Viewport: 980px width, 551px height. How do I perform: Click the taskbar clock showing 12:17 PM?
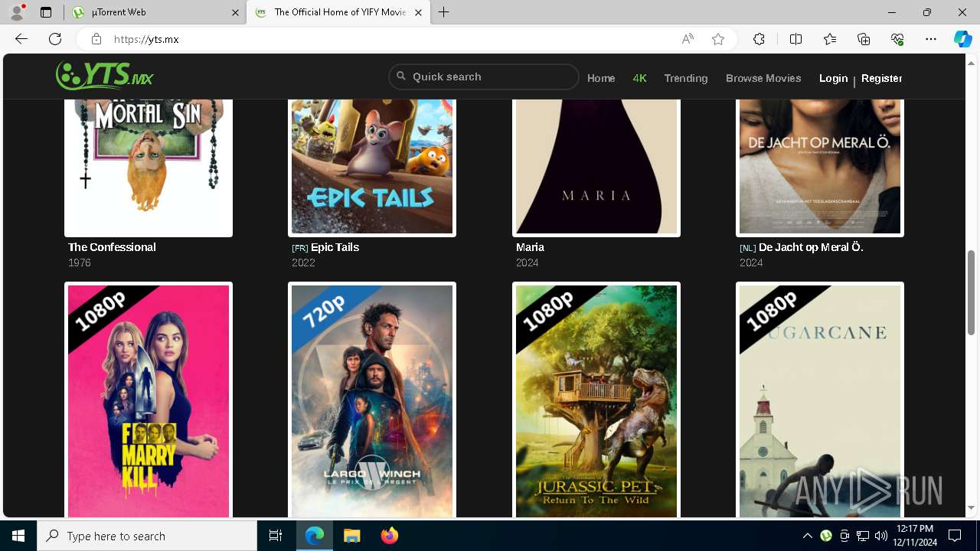[914, 536]
